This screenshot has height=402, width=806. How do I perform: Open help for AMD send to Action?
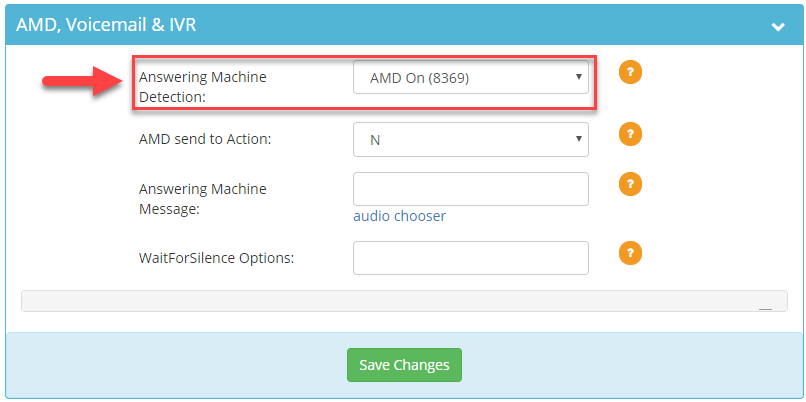point(630,134)
